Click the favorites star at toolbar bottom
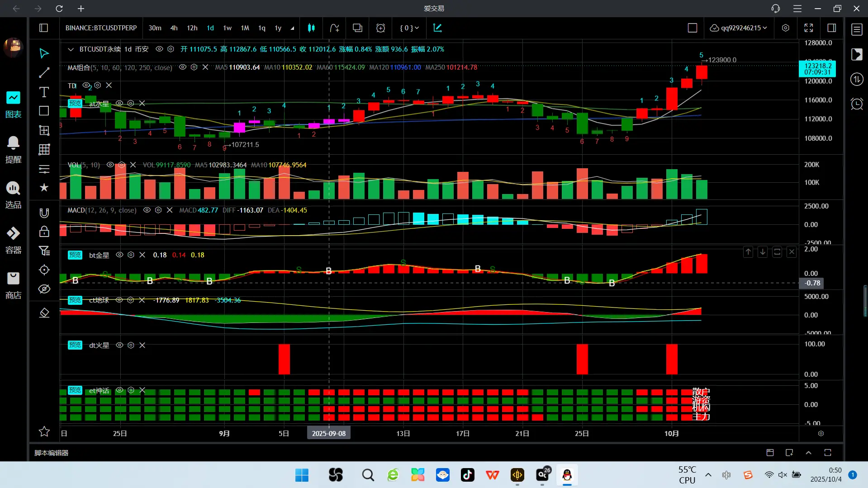Screen dimensions: 868x488 pyautogui.click(x=44, y=431)
